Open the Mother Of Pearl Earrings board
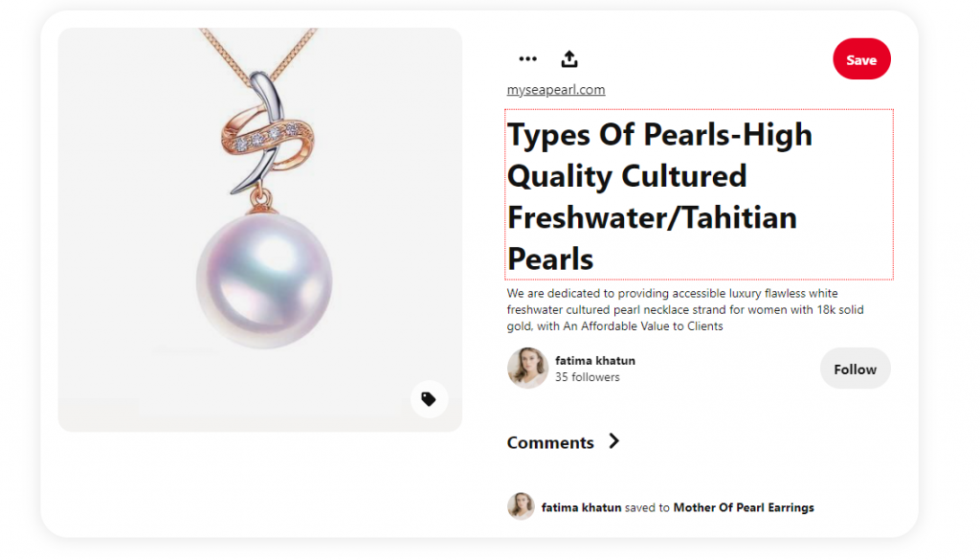 click(x=744, y=507)
